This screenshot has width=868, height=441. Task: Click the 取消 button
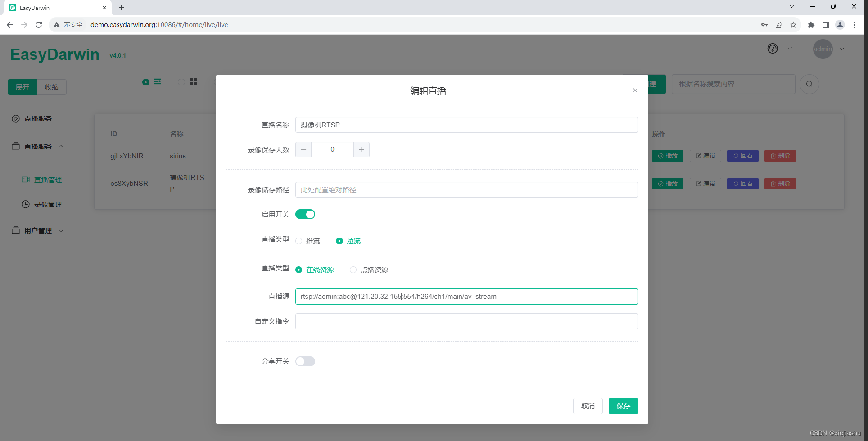(588, 406)
